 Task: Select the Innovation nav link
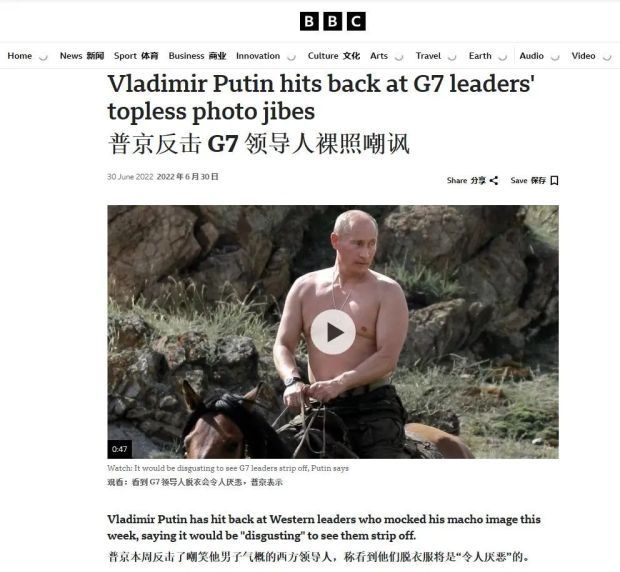[x=258, y=56]
